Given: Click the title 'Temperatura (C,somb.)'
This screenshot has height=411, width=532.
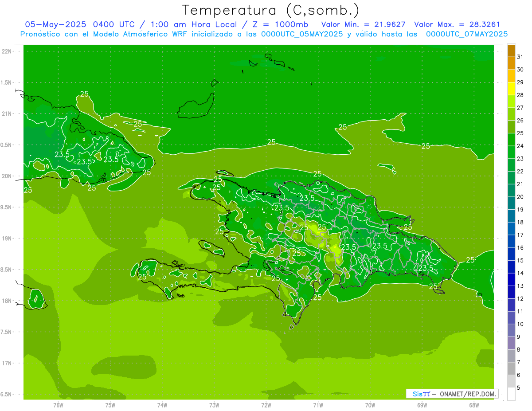Looking at the screenshot, I should tap(270, 10).
